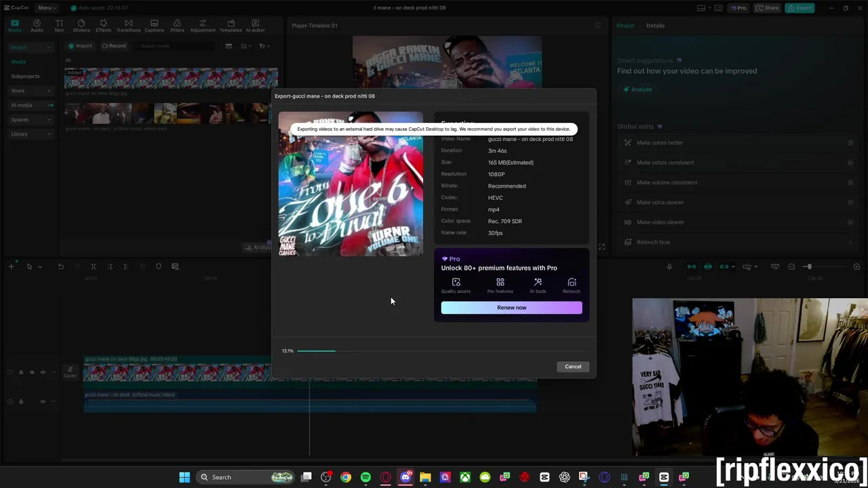
Task: Click the player fullscreen expand icon
Action: pyautogui.click(x=601, y=247)
